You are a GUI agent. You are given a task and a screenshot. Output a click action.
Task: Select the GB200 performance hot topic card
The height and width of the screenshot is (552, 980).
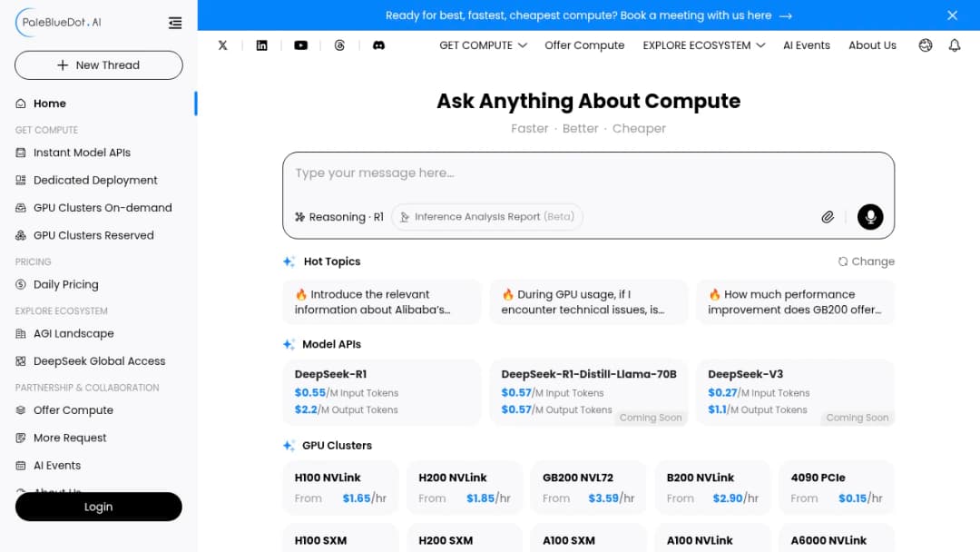coord(795,302)
